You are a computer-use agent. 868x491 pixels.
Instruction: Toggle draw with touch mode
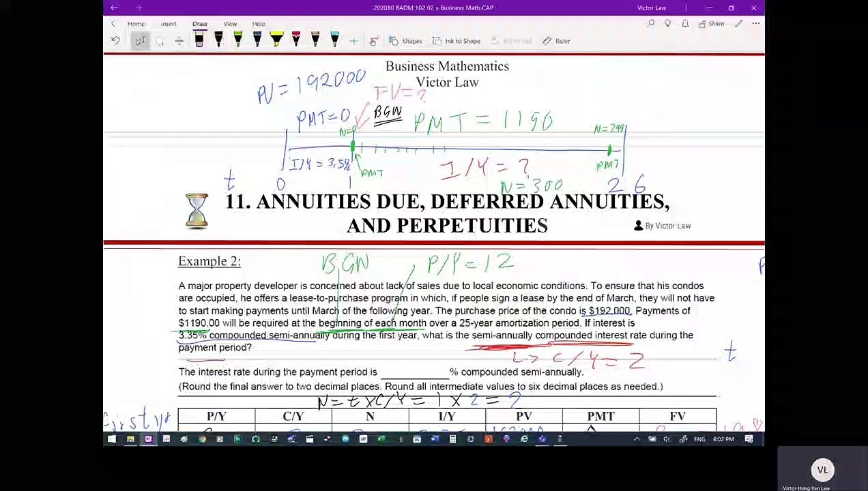tap(373, 41)
